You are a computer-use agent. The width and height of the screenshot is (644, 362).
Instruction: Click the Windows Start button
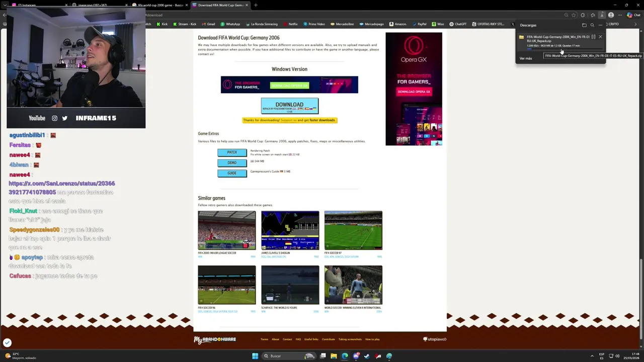click(x=255, y=356)
